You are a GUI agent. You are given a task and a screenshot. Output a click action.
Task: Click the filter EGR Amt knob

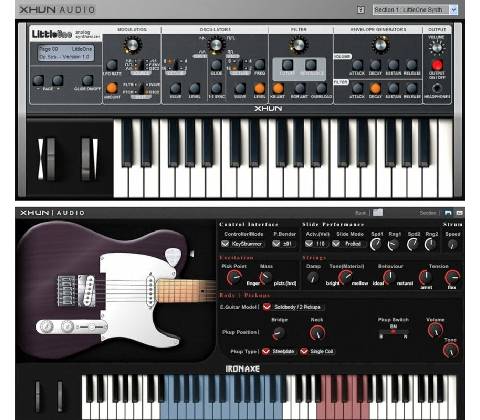click(300, 88)
